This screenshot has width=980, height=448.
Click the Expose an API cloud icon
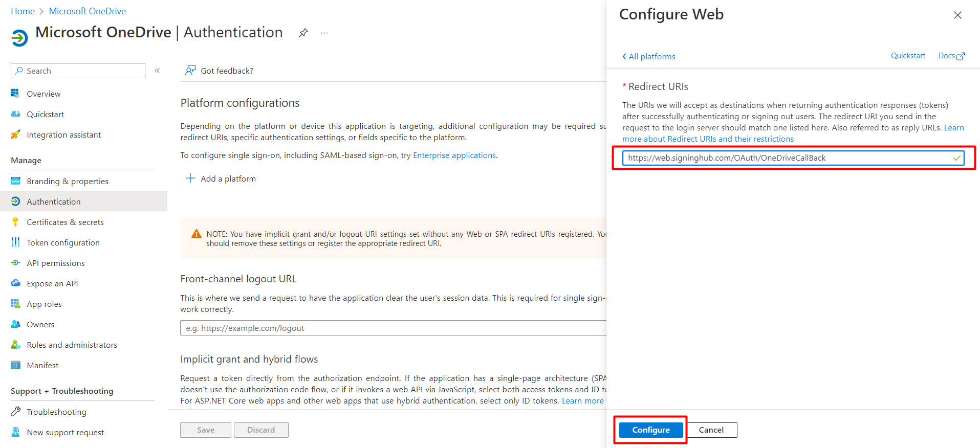coord(15,283)
